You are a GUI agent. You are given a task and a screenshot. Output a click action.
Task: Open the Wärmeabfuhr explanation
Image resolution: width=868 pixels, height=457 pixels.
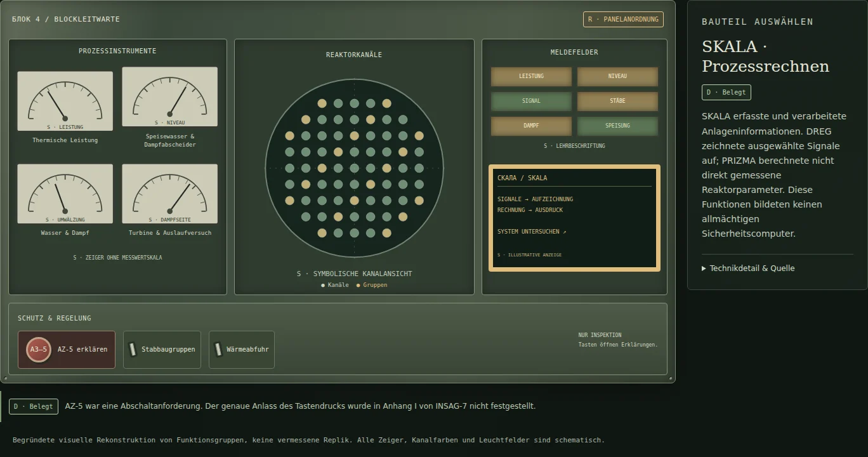pyautogui.click(x=242, y=349)
